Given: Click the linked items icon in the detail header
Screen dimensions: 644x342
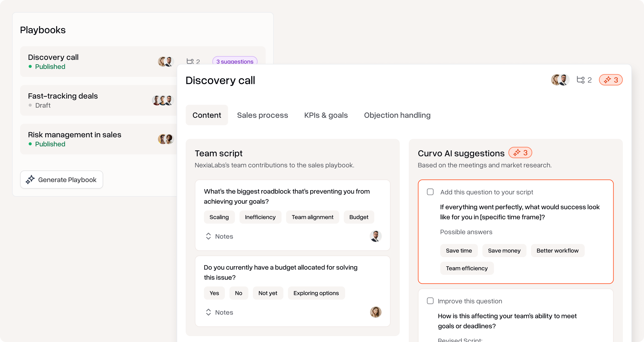Looking at the screenshot, I should point(581,80).
